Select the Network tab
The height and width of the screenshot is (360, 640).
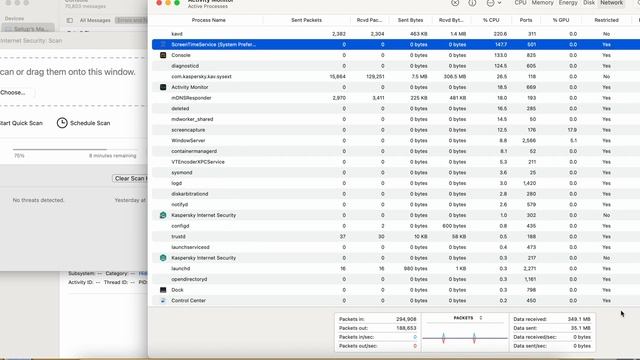tap(611, 3)
